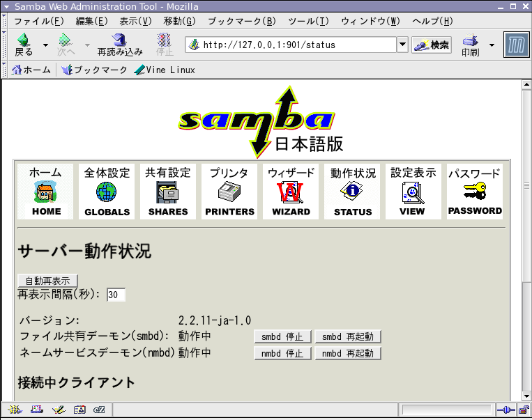Click the version text 2.2.11-ja-1.0
The height and width of the screenshot is (420, 532).
point(215,320)
